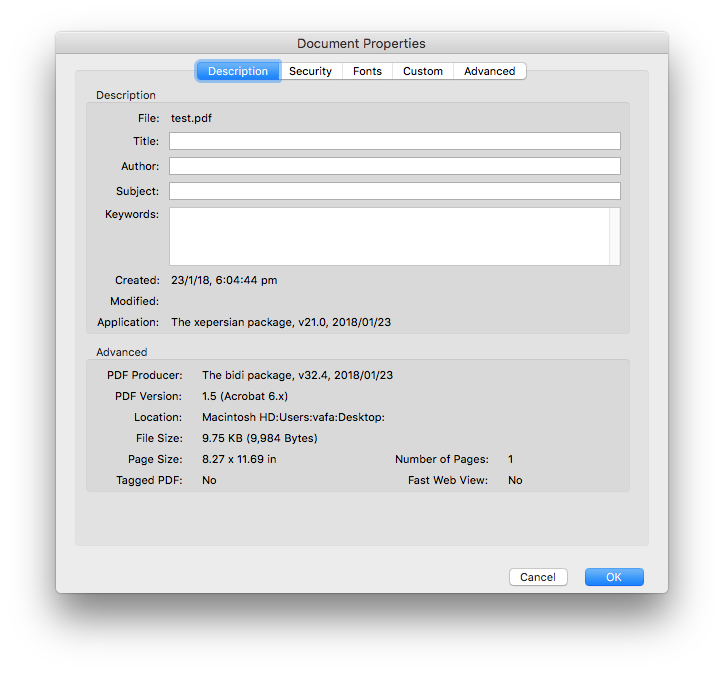
Task: Open the Fonts tab
Action: click(x=368, y=71)
